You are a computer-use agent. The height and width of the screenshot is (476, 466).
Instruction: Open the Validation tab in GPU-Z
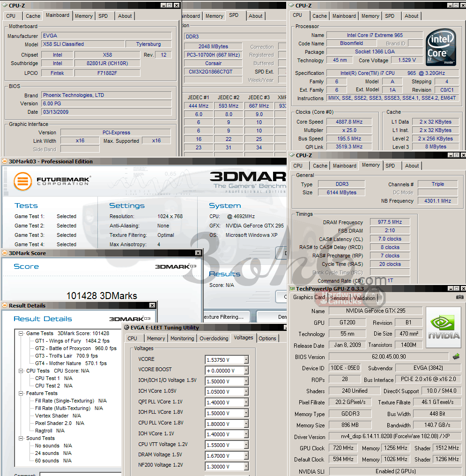pyautogui.click(x=364, y=298)
